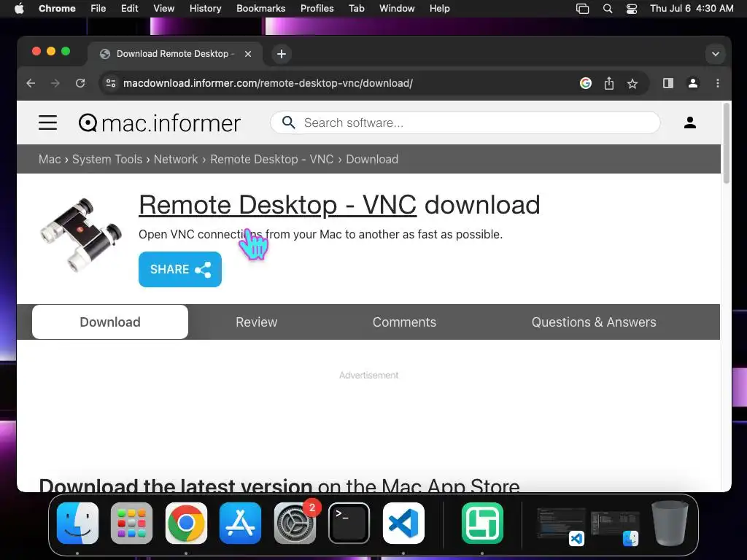The image size is (747, 560).
Task: Click the Google icon in the address bar
Action: 586,83
